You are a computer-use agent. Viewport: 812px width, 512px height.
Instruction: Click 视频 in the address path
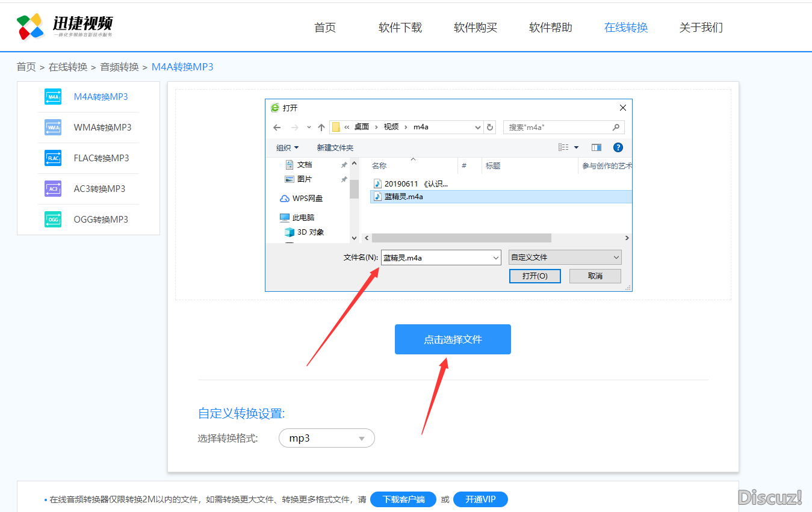click(391, 128)
